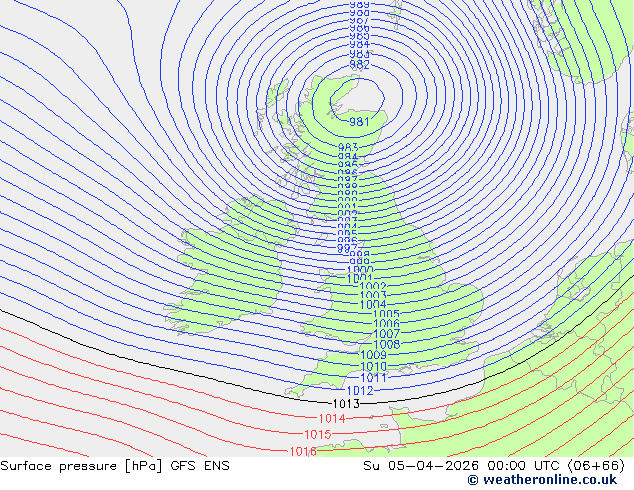Click the GFS ENS model label

tap(200, 466)
